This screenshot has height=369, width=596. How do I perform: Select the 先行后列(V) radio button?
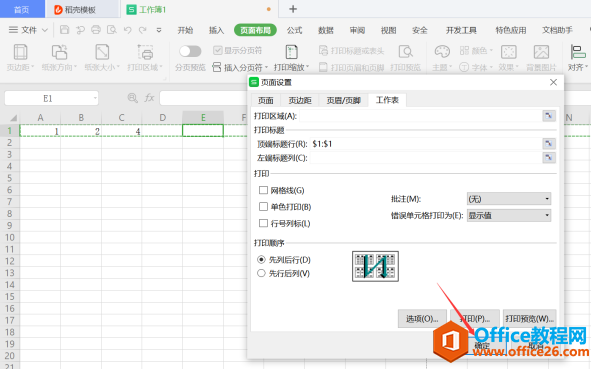pyautogui.click(x=261, y=273)
